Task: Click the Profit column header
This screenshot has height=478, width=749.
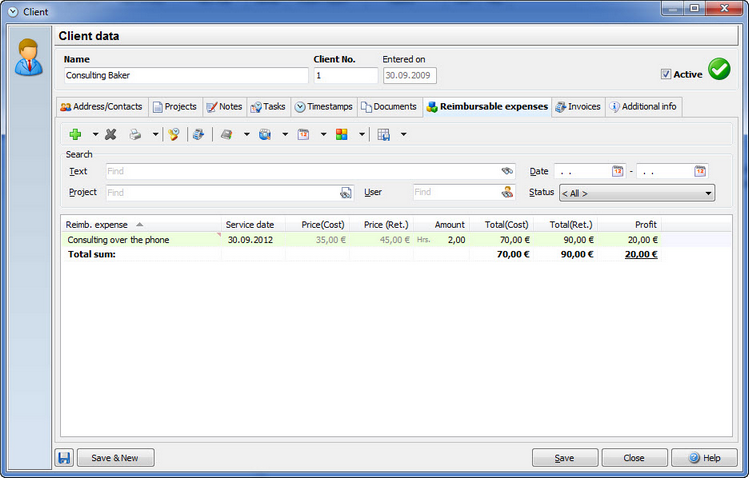Action: pos(630,224)
